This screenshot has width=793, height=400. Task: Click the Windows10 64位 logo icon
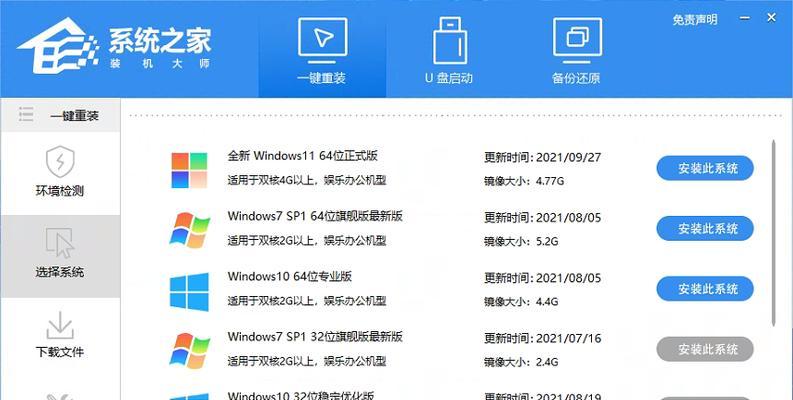pos(189,291)
